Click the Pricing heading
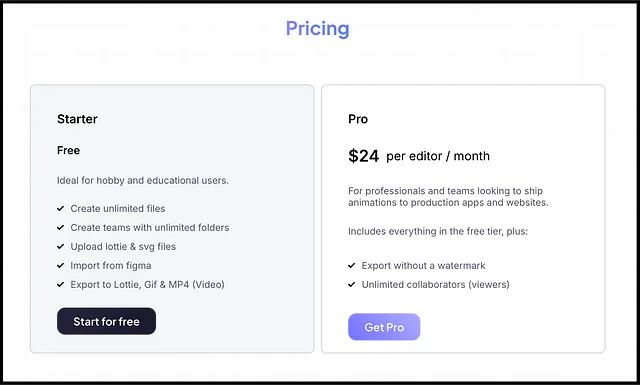 pyautogui.click(x=318, y=29)
